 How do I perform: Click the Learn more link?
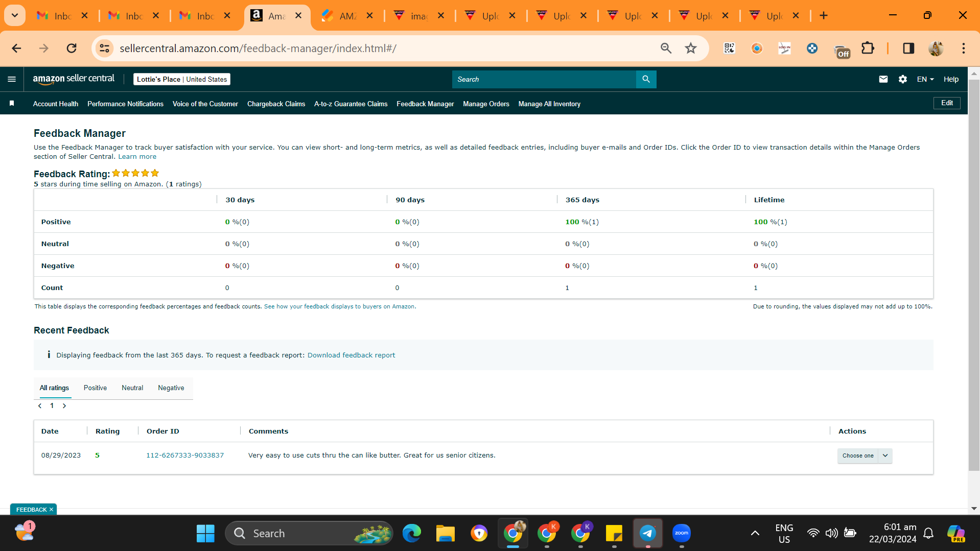point(137,157)
